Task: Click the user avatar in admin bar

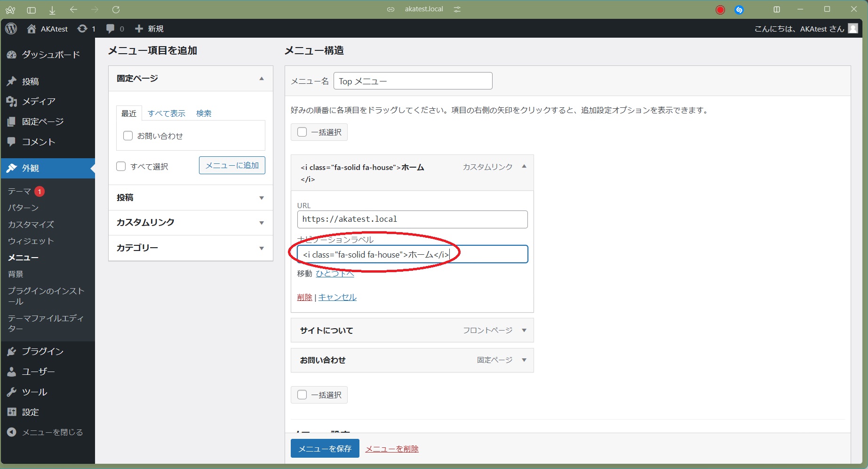Action: [853, 29]
